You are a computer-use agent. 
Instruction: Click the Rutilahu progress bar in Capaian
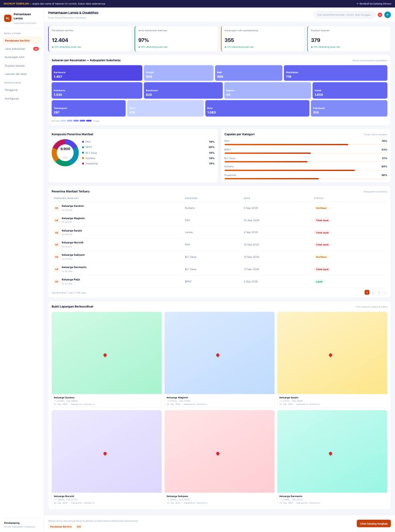coord(306,170)
